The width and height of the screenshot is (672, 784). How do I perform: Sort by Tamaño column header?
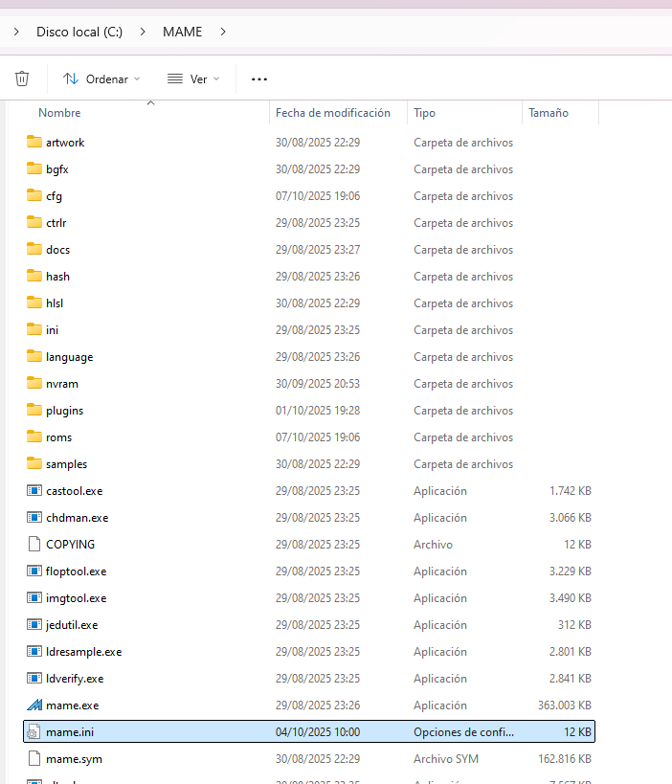[548, 113]
